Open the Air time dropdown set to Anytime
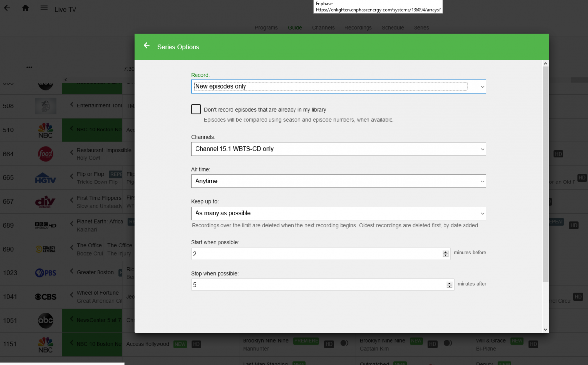The width and height of the screenshot is (588, 365). [338, 181]
